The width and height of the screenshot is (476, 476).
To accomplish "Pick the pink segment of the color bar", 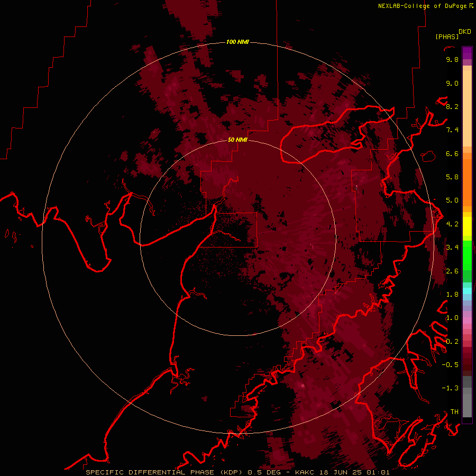I will pos(467,321).
